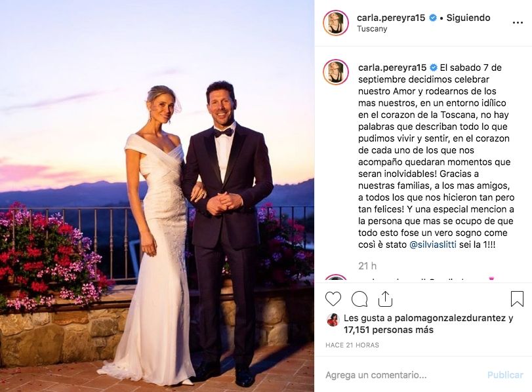Open carla.pereyra15 profile from header username
The height and width of the screenshot is (392, 532).
(391, 18)
